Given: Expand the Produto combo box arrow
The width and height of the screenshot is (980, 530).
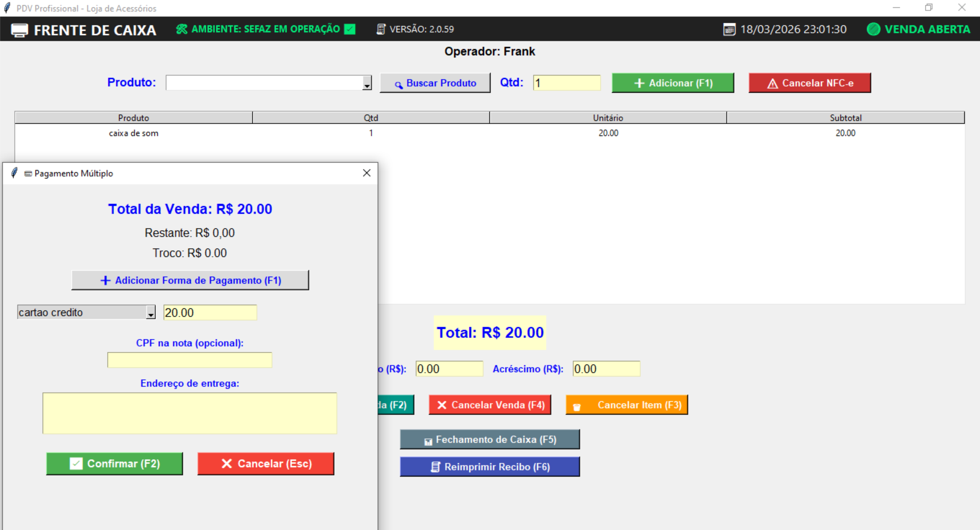Looking at the screenshot, I should click(x=367, y=83).
